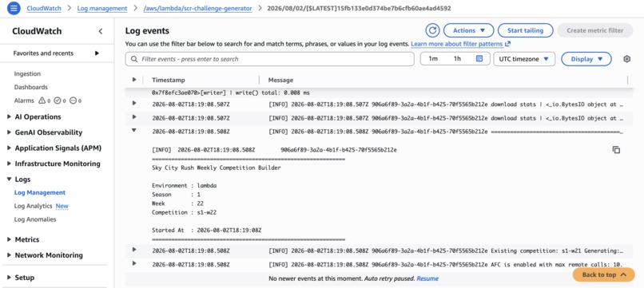
Task: Open the Display dropdown
Action: tap(586, 59)
